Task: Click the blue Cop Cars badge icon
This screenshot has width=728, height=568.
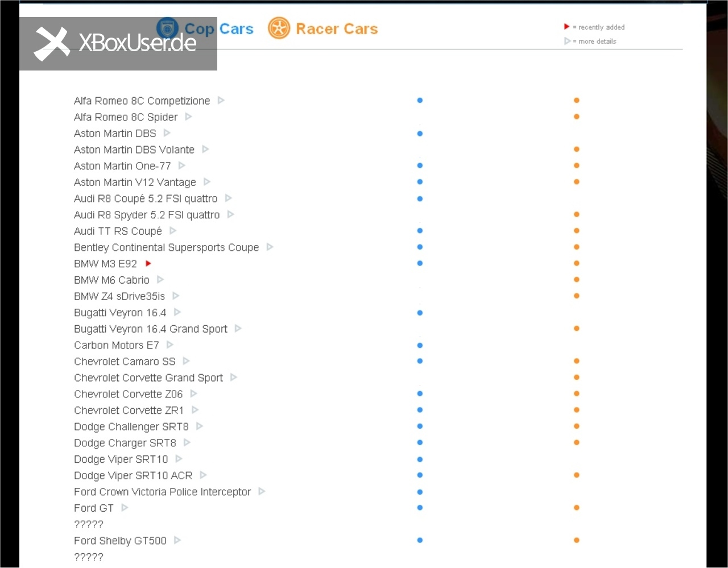Action: coord(167,28)
